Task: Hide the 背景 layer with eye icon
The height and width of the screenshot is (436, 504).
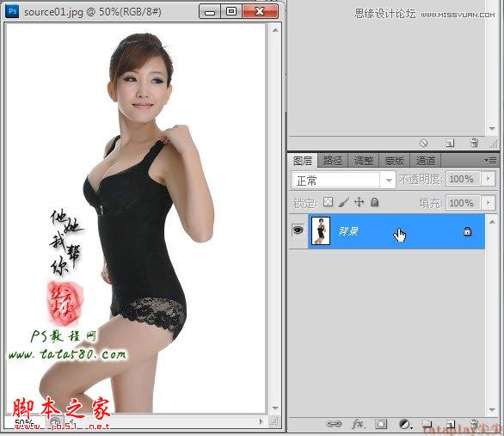Action: coord(298,230)
